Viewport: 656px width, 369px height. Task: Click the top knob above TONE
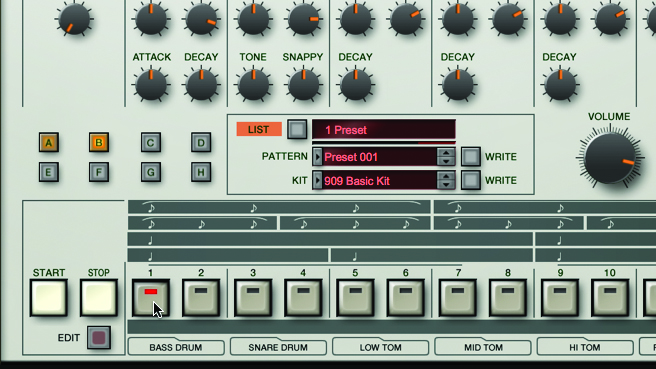253,19
